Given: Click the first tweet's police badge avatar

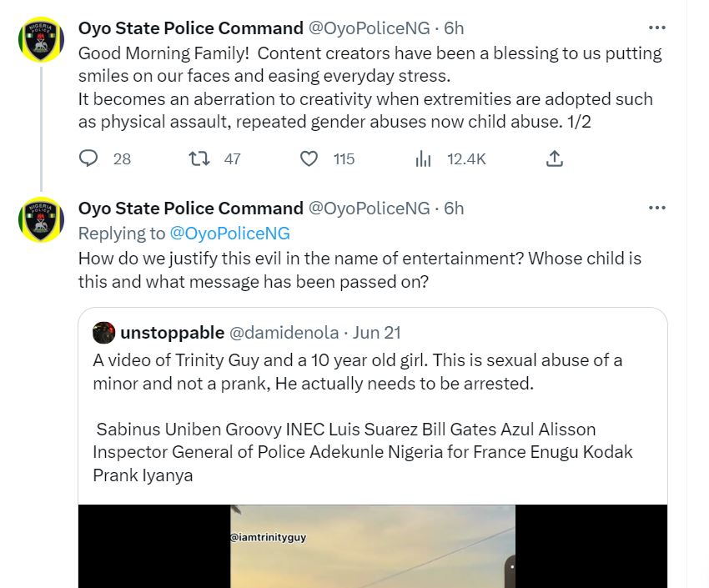Looking at the screenshot, I should [x=41, y=39].
